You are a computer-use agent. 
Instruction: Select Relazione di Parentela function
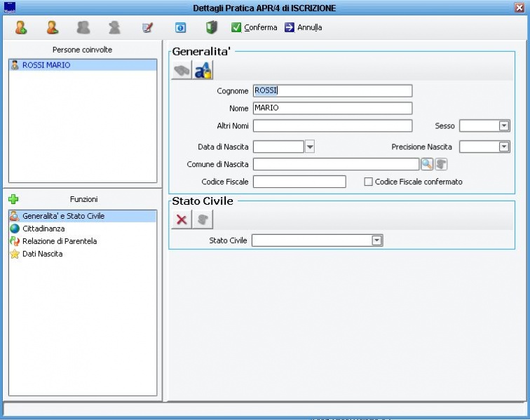[x=59, y=241]
